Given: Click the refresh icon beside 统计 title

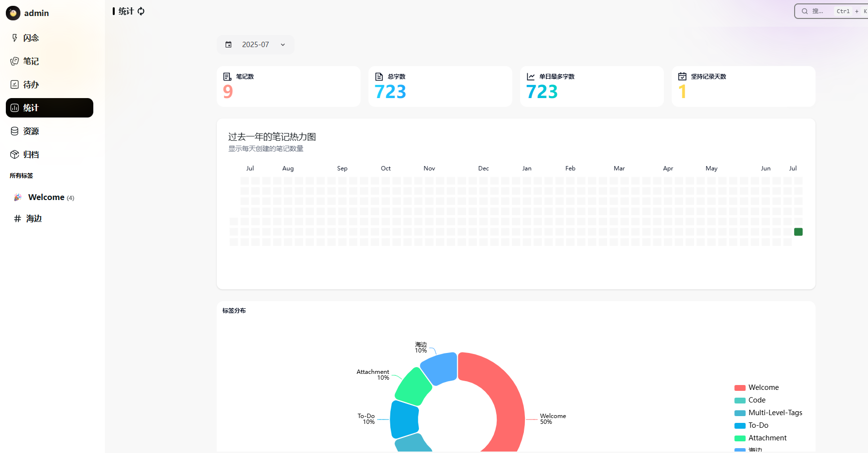Looking at the screenshot, I should tap(141, 11).
